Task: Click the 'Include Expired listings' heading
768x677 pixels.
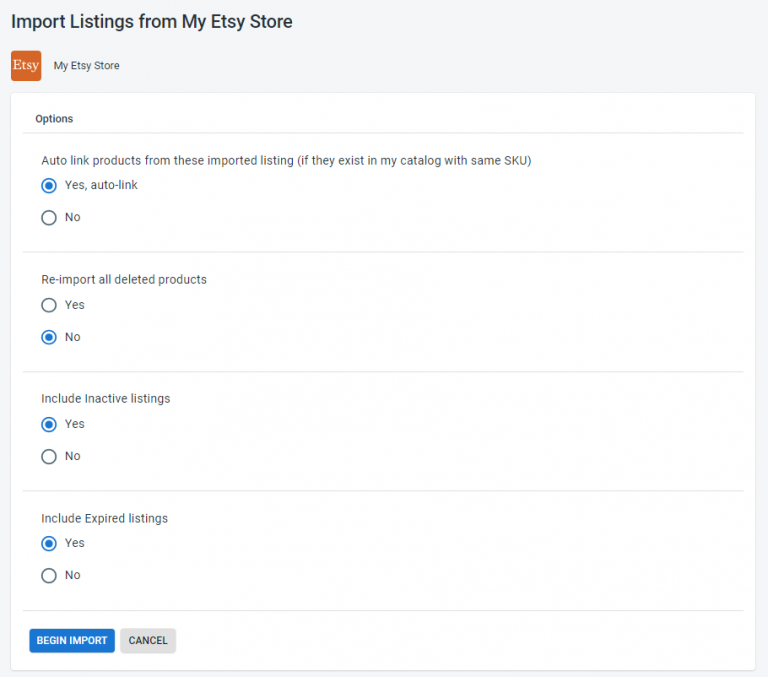Action: coord(104,519)
